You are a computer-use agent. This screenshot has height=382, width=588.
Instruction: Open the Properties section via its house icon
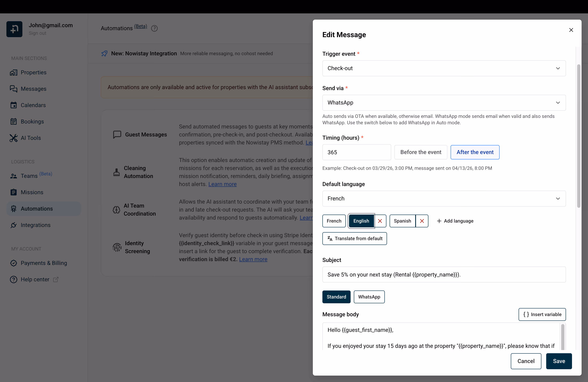[x=14, y=72]
